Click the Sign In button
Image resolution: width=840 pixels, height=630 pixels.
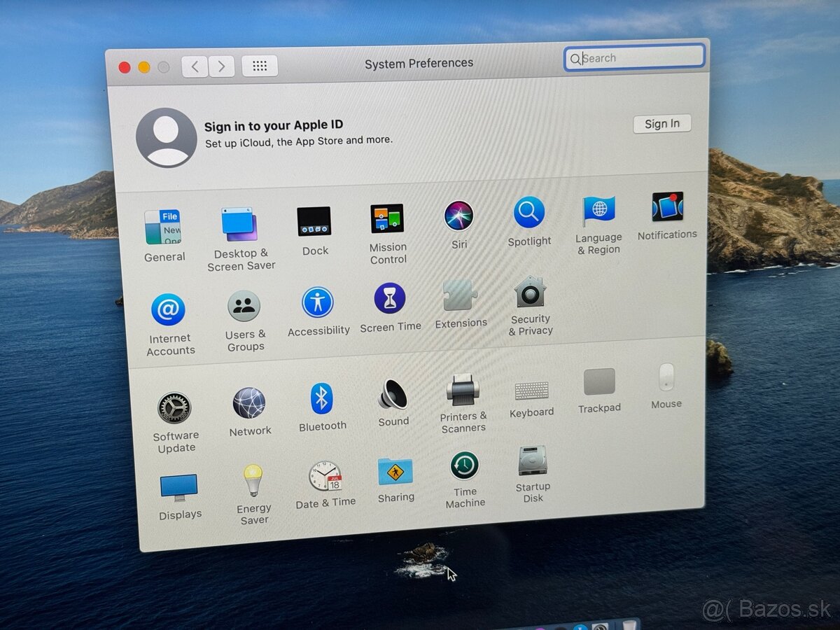tap(661, 123)
